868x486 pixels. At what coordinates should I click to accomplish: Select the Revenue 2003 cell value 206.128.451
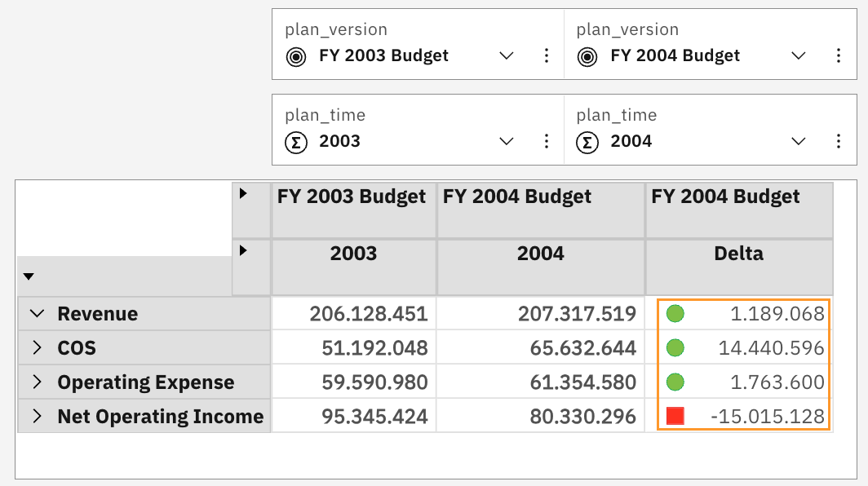click(x=368, y=314)
